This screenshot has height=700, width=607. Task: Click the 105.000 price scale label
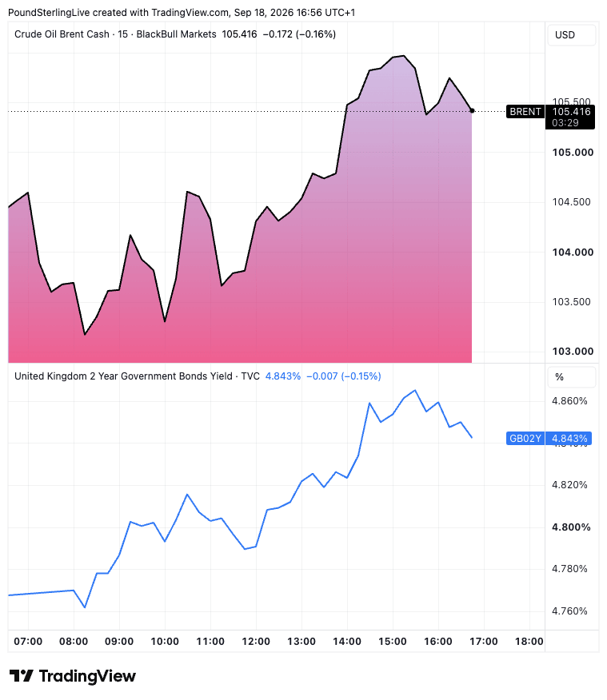[x=573, y=153]
